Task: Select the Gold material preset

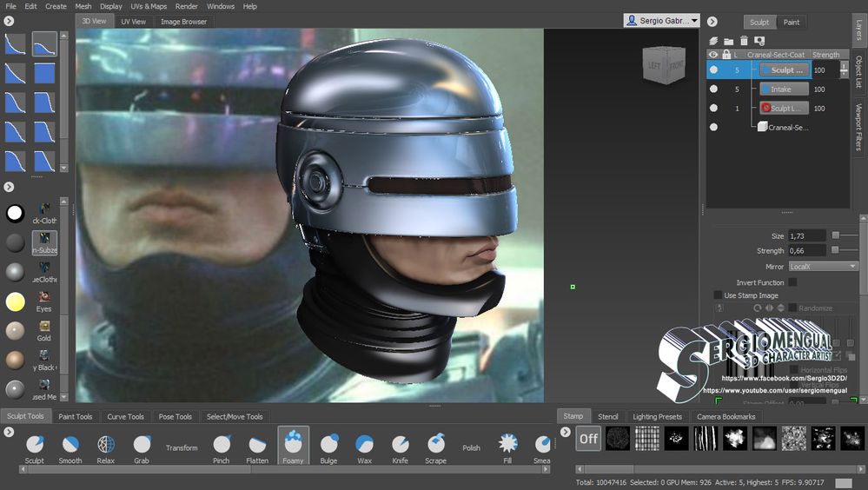Action: click(x=43, y=331)
